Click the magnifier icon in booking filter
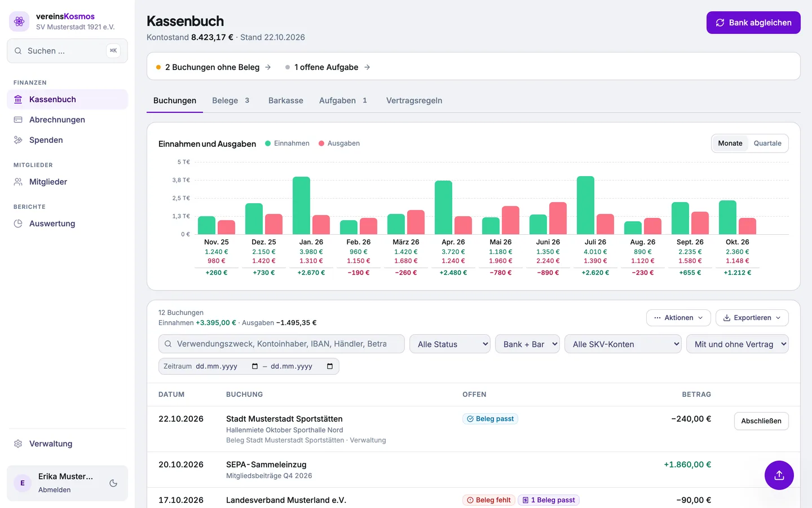This screenshot has height=508, width=812. click(x=168, y=344)
